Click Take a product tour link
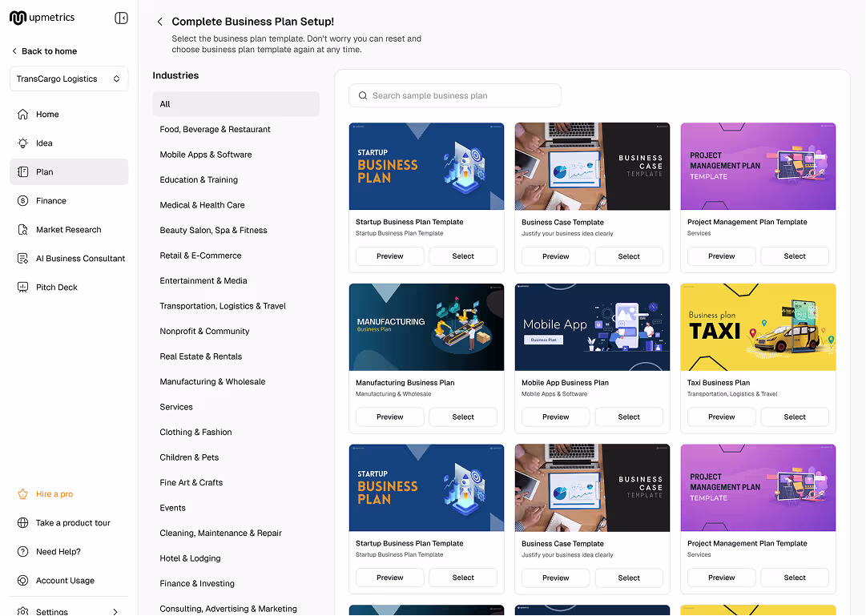866x616 pixels. (x=73, y=522)
